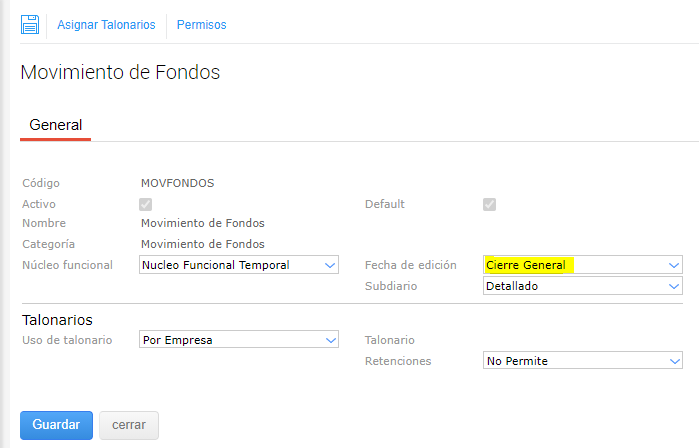Screen dimensions: 699x448
Task: Click the large Movimiento de Fondos page title
Action: pyautogui.click(x=120, y=72)
